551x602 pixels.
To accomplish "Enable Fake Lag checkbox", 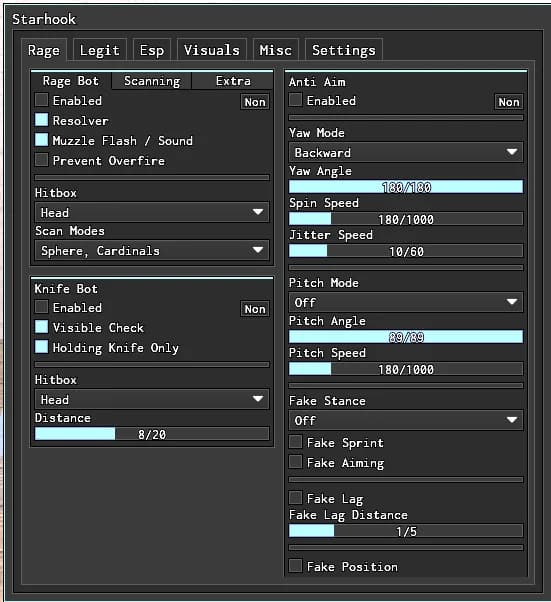I will (295, 498).
